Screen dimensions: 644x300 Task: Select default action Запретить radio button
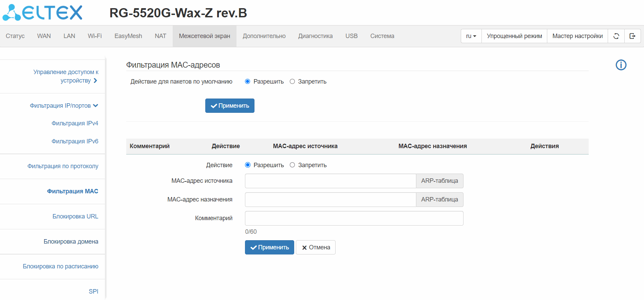[292, 82]
